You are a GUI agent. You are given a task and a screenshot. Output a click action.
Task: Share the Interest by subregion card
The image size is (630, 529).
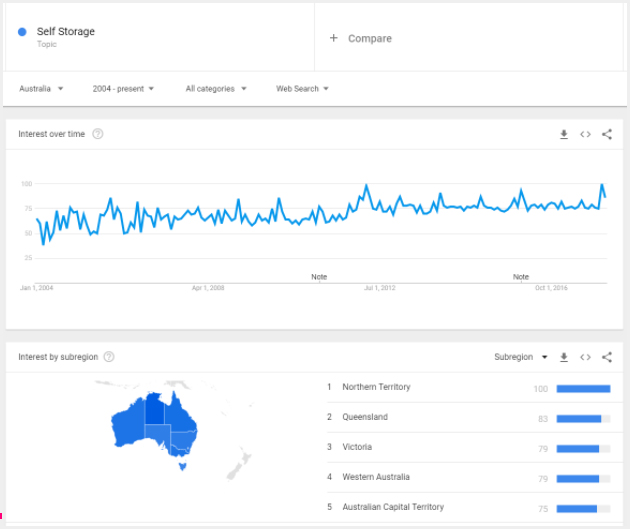pyautogui.click(x=607, y=357)
